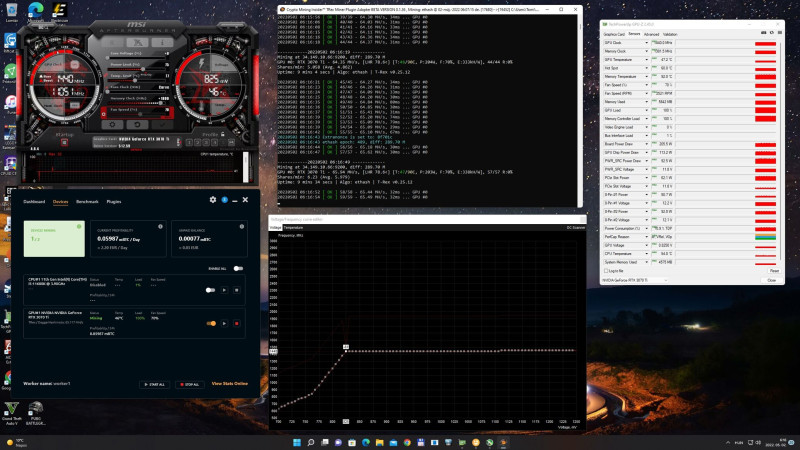Click Memory Clock slider knob in Afterburner
800x450 pixels.
pos(161,103)
